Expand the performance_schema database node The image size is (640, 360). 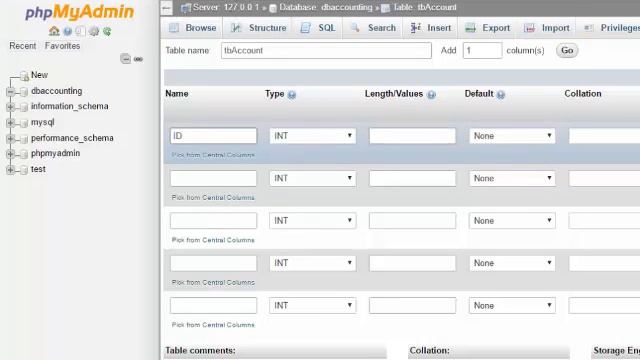(10, 138)
